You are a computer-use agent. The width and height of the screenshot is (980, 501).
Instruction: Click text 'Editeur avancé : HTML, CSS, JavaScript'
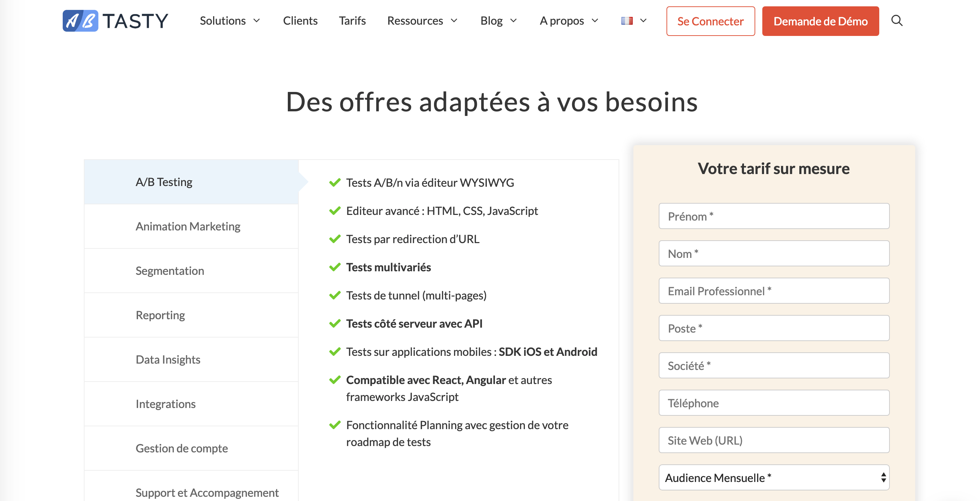pos(442,211)
